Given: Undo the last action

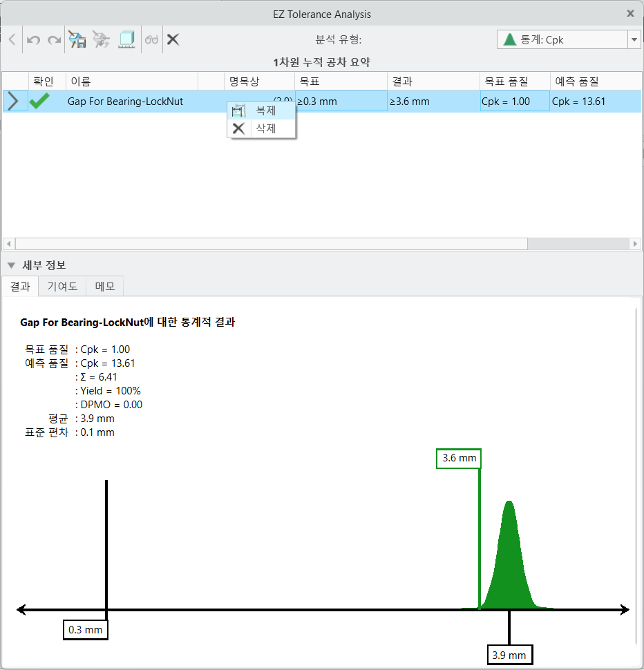Looking at the screenshot, I should (x=33, y=40).
